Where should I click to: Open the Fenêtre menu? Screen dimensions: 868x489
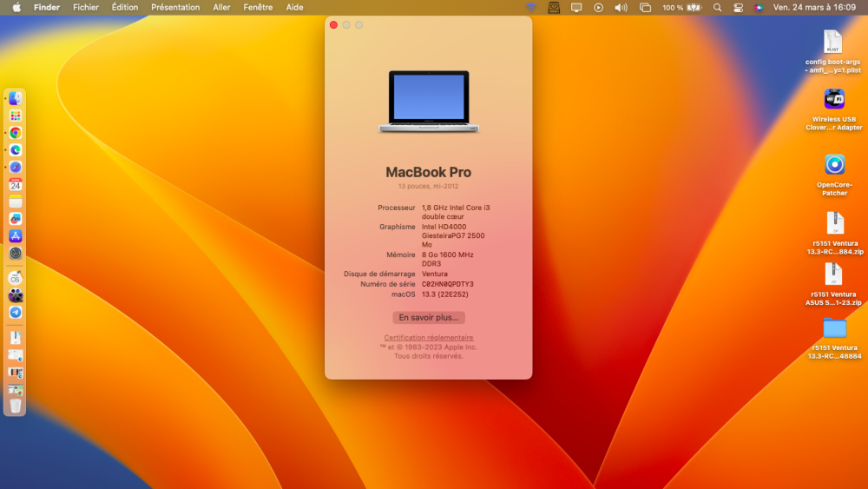coord(258,7)
